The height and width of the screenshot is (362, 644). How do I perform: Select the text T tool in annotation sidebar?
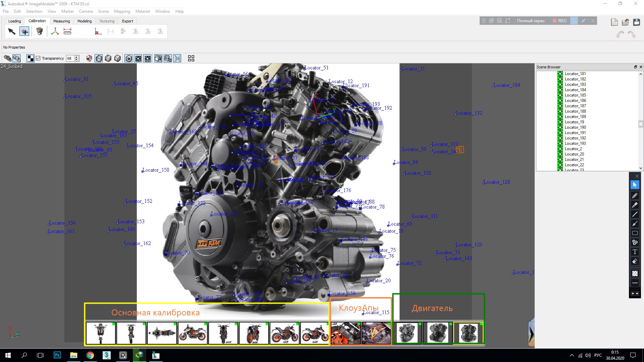[635, 252]
